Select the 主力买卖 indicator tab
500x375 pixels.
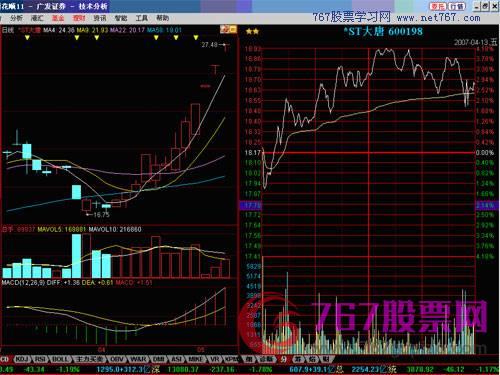point(89,359)
